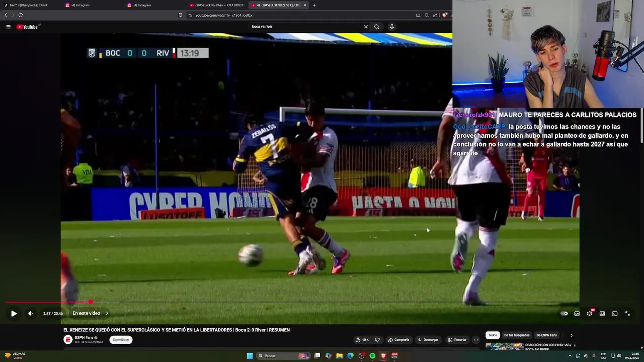Open Brave browser from the taskbar
644x362 pixels.
click(x=383, y=356)
